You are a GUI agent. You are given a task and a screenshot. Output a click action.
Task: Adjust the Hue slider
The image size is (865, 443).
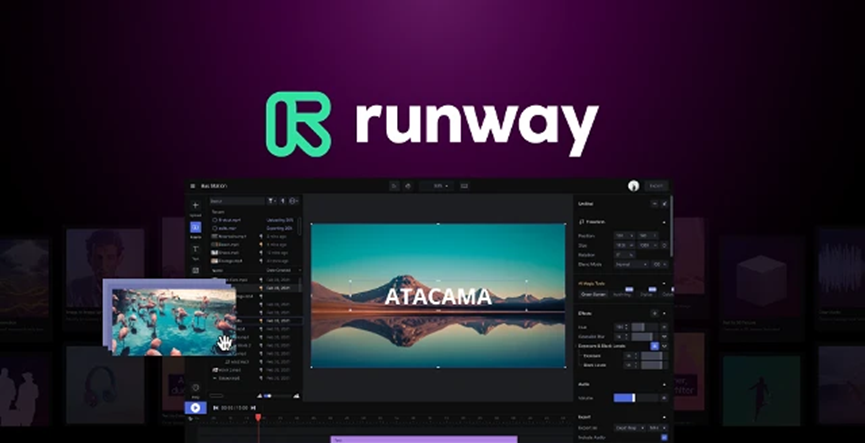(x=645, y=327)
